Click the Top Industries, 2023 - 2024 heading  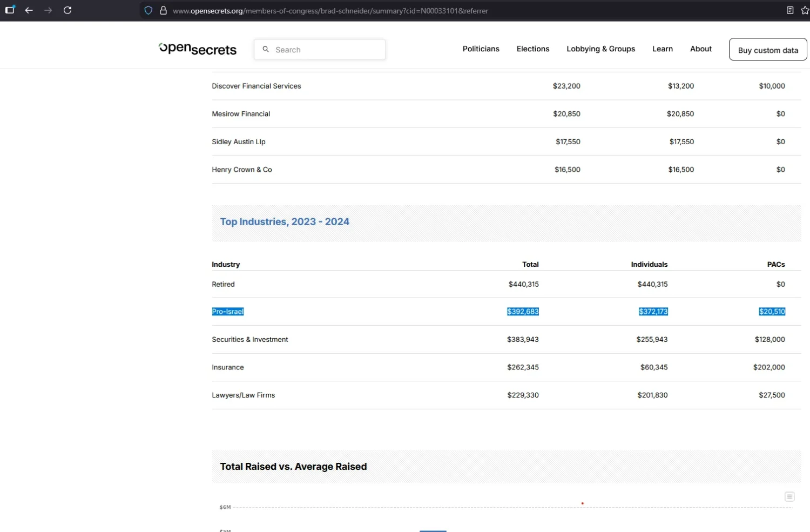pyautogui.click(x=285, y=222)
